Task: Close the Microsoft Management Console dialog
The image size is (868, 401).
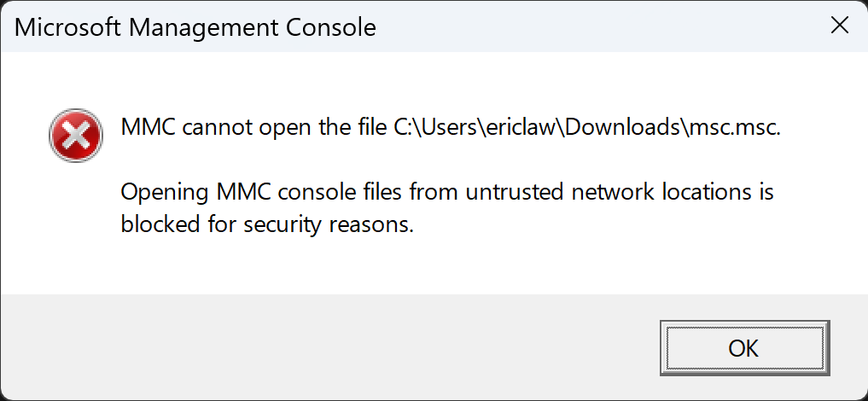Action: point(839,26)
